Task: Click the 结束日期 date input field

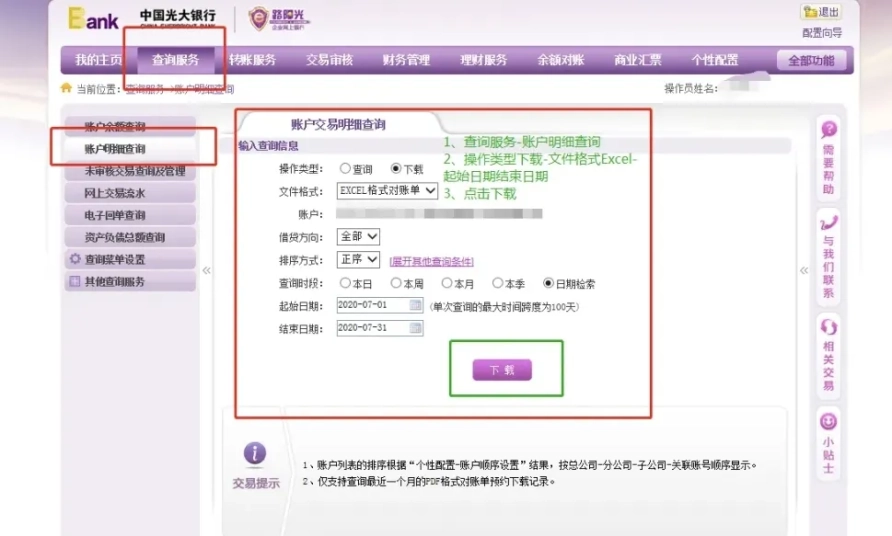Action: tap(380, 328)
